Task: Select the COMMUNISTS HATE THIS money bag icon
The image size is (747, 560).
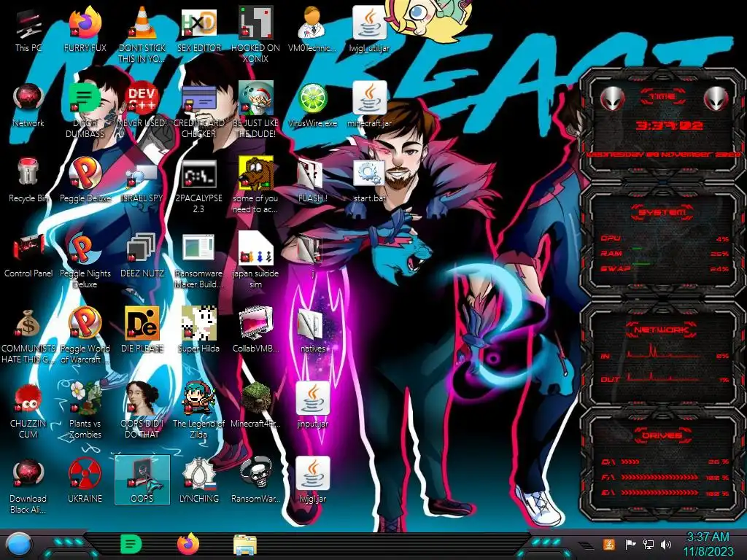Action: pyautogui.click(x=28, y=336)
